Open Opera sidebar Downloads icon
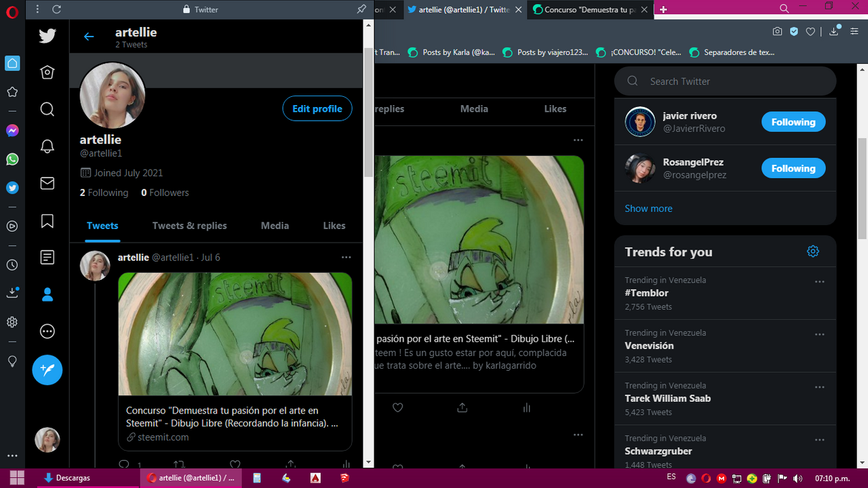The image size is (868, 488). tap(12, 293)
